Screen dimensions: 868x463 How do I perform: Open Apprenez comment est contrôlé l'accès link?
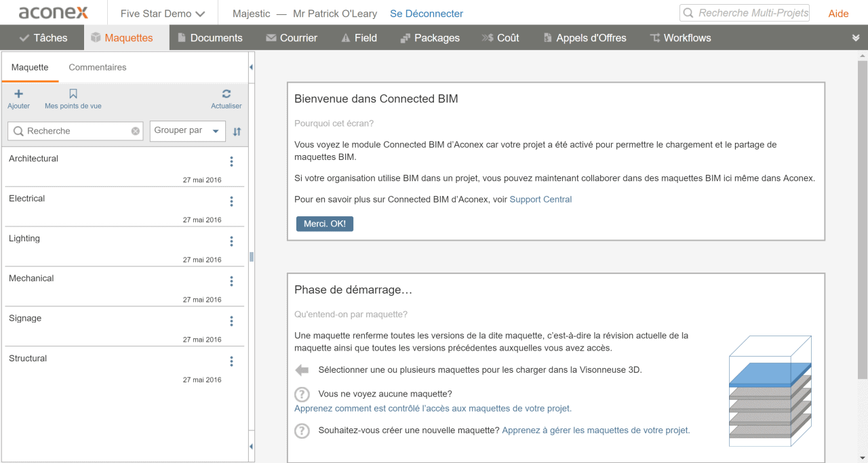[x=433, y=408]
